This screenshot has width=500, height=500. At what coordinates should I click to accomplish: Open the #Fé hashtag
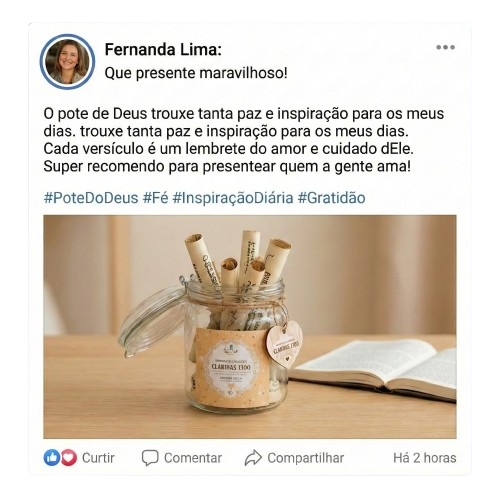point(155,198)
